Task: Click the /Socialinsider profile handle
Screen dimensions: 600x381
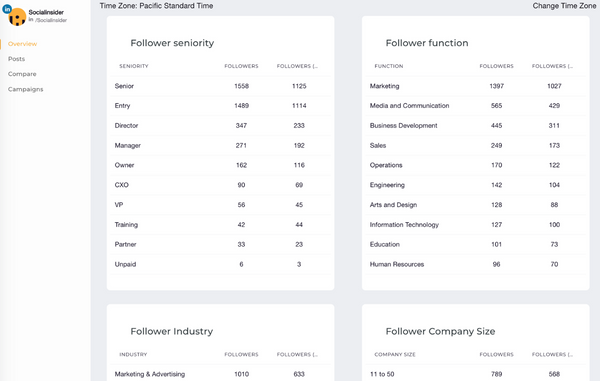Action: click(x=51, y=20)
